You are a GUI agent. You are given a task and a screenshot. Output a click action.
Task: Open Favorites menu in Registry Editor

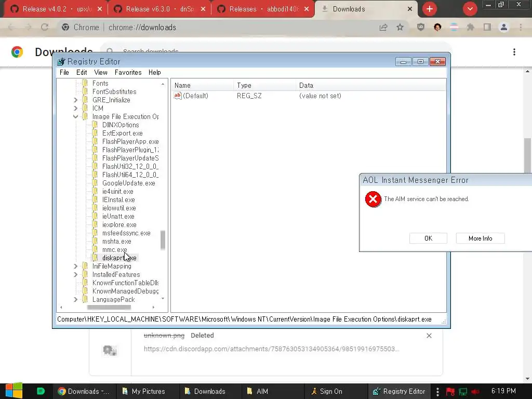click(128, 73)
